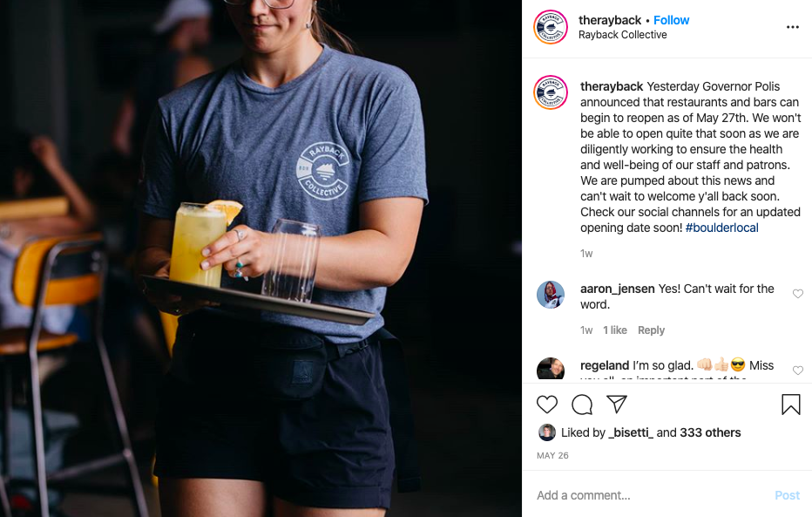Like regeland's comment with small heart
The width and height of the screenshot is (812, 517).
[x=797, y=371]
